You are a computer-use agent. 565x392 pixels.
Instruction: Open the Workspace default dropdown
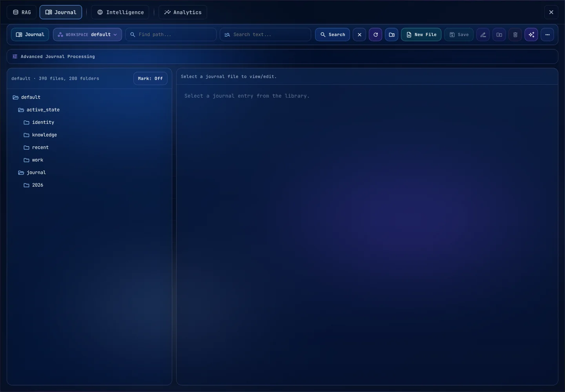click(x=87, y=34)
